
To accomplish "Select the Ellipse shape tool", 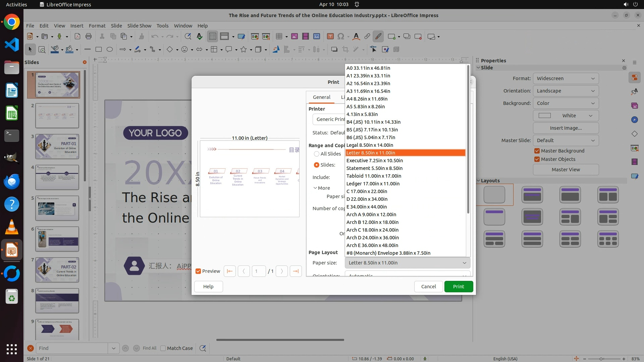I will point(110,50).
